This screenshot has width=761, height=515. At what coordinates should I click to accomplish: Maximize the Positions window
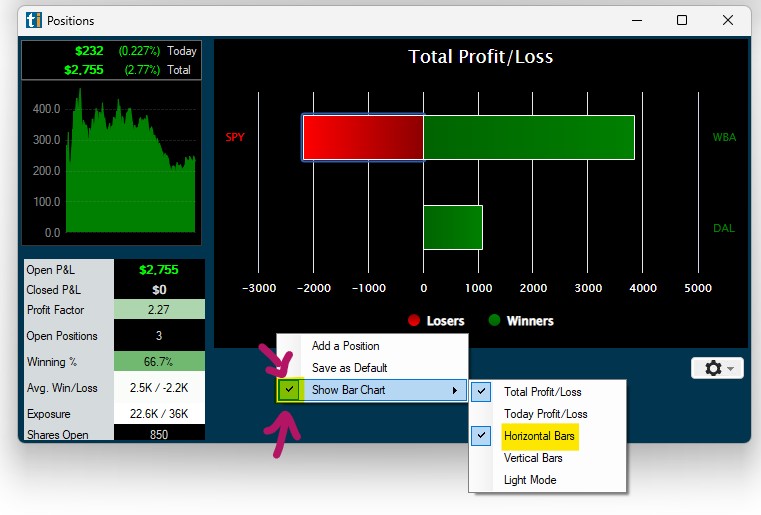coord(682,20)
